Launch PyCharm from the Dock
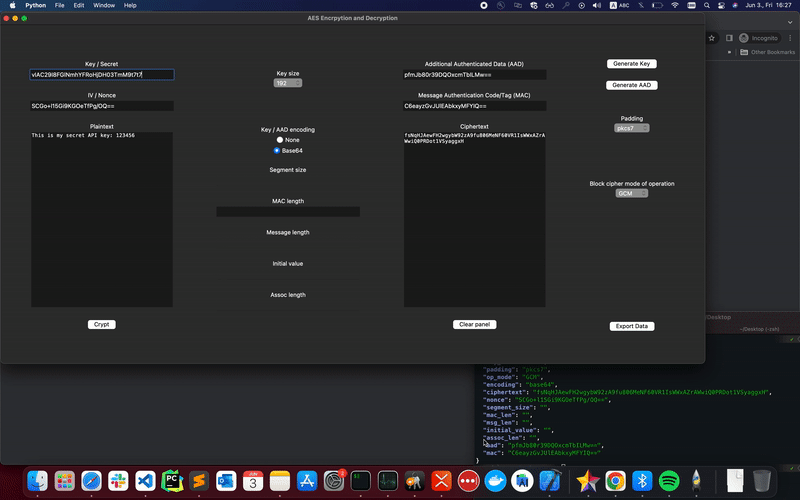800x500 pixels. click(x=172, y=481)
